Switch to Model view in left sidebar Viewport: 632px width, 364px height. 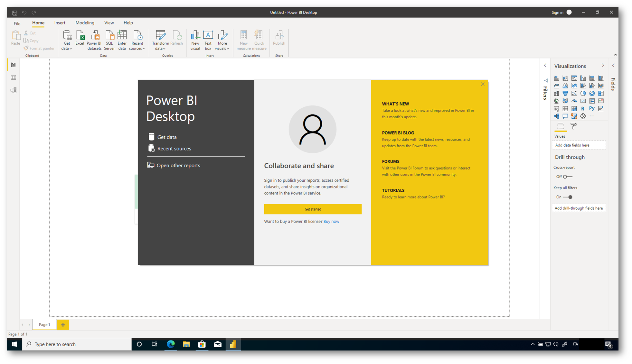point(14,90)
